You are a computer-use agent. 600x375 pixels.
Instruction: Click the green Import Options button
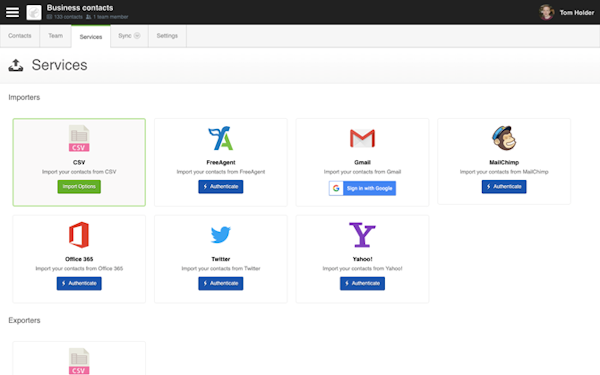point(79,187)
